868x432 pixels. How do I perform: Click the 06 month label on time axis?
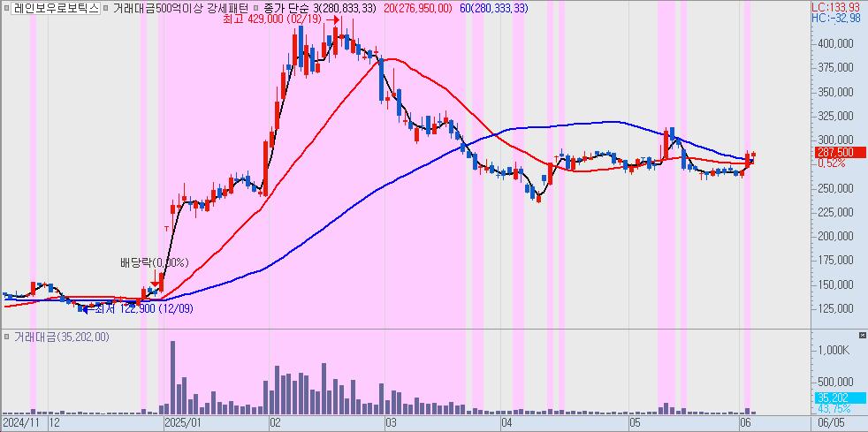pos(745,423)
